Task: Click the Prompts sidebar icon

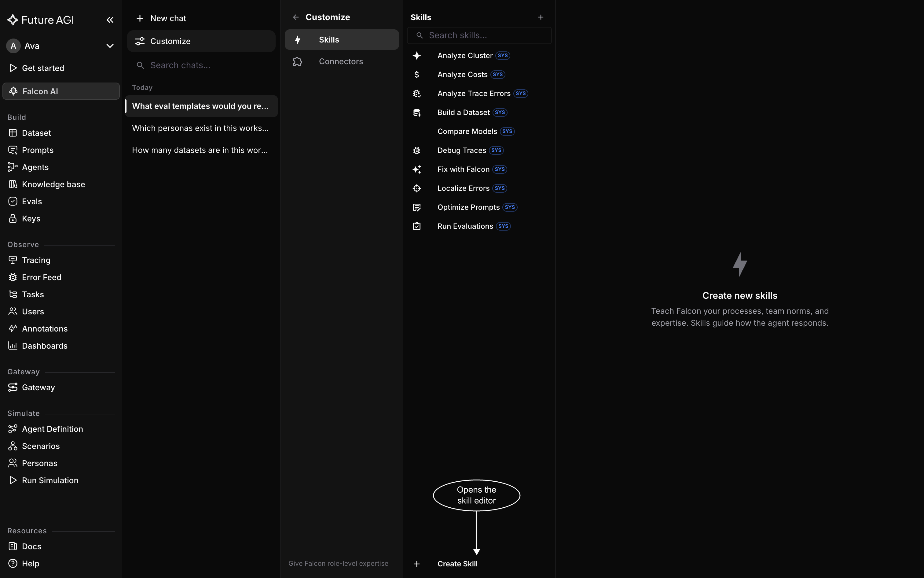Action: 13,150
